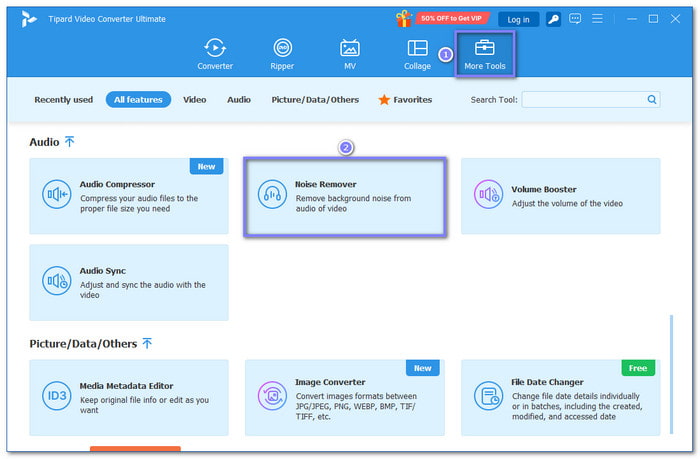Open the Media Metadata Editor title
700x459 pixels.
point(126,386)
